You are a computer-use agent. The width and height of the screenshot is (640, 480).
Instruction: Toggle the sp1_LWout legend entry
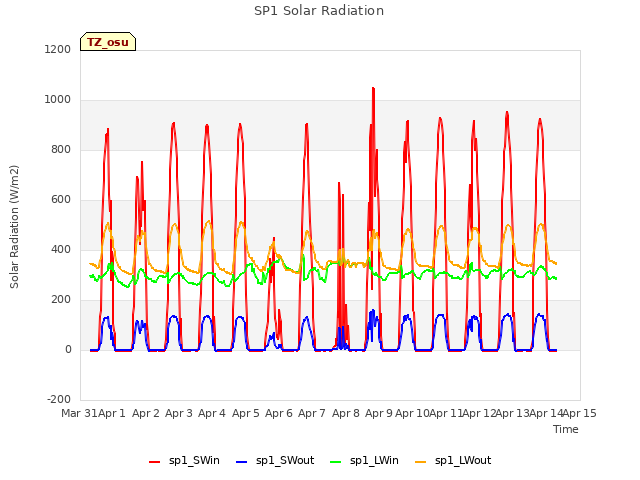coord(453,461)
